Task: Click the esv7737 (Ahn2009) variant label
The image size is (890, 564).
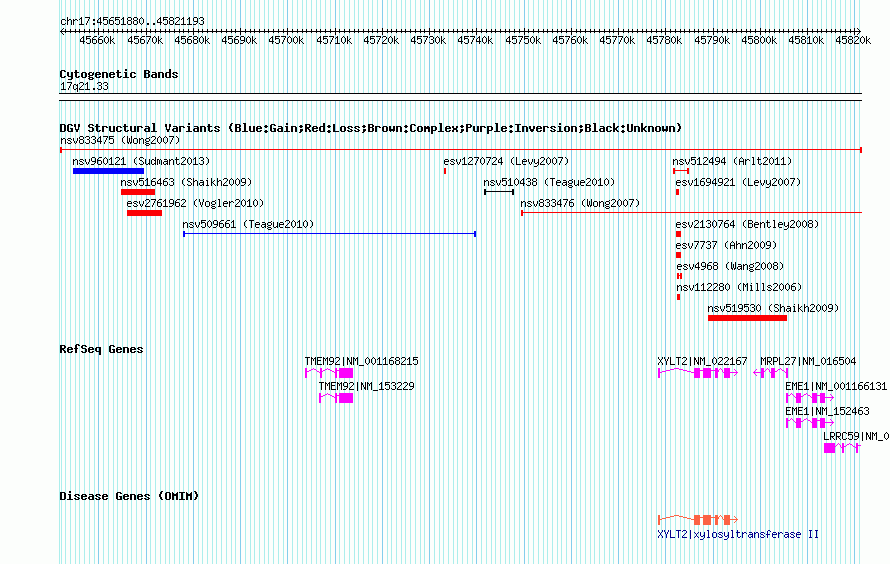Action: point(727,245)
